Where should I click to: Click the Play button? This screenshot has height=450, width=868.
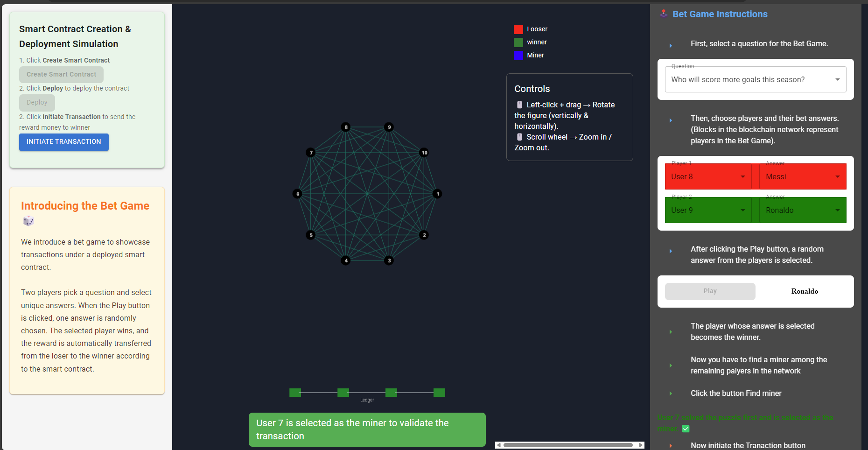[710, 291]
